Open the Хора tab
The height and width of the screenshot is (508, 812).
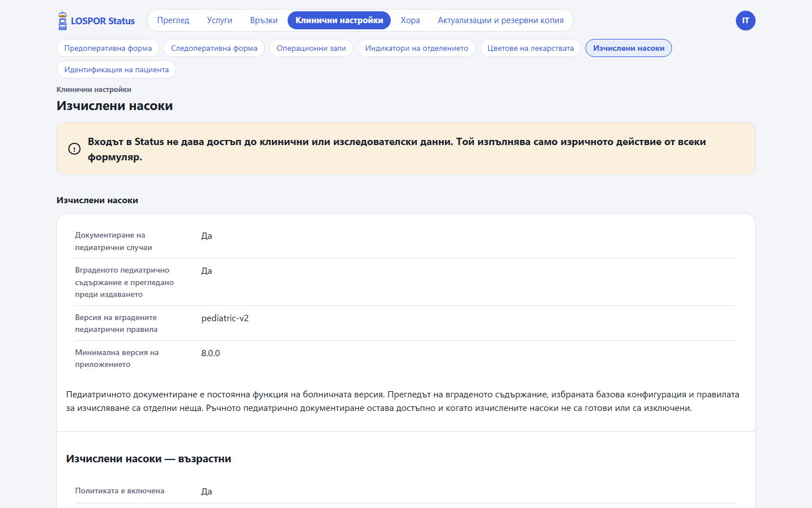[x=411, y=20]
